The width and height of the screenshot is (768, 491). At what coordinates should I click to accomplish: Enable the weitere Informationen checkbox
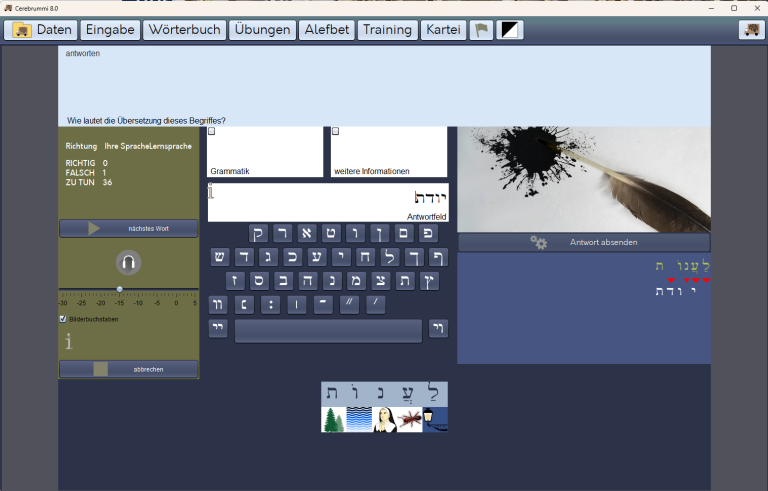(x=336, y=131)
